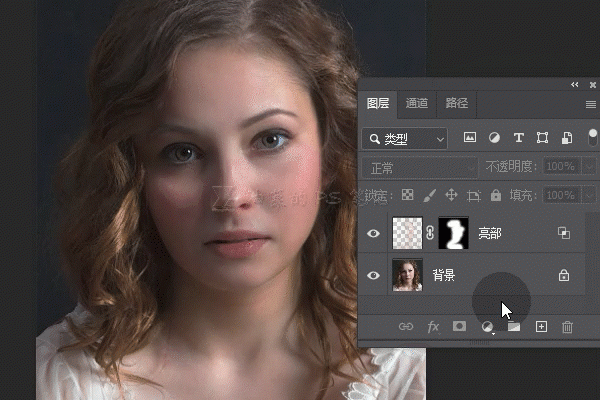Toggle link between 亮部 layer and mask
Viewport: 600px width, 400px height.
coord(430,233)
